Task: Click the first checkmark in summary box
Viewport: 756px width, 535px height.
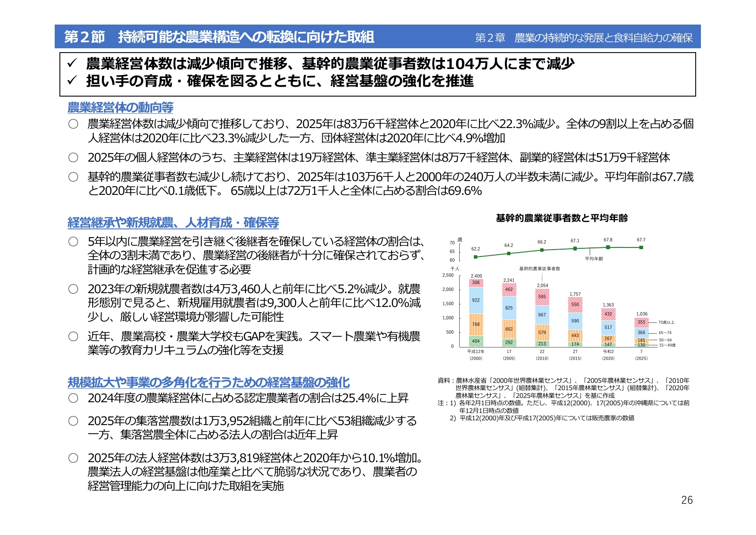Action: (x=72, y=64)
